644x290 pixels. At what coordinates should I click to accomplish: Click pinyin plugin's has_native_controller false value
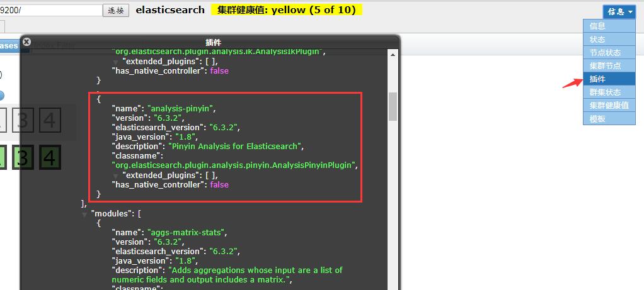tap(219, 184)
